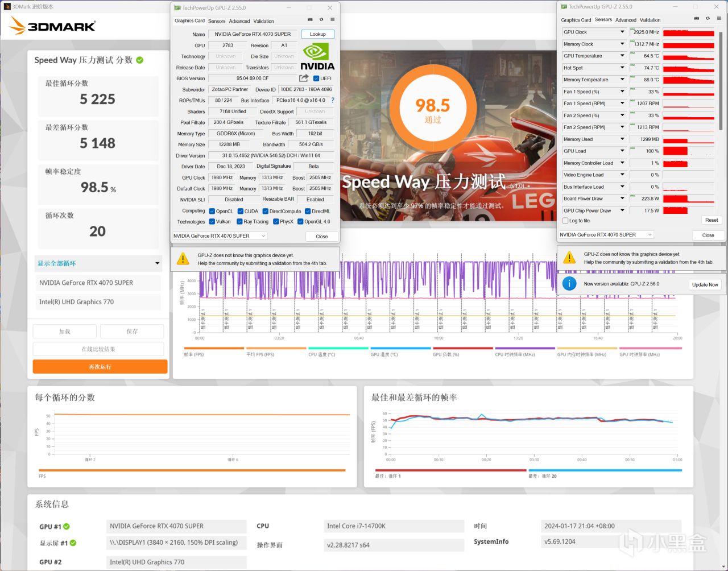Toggle the OpenCL checkbox
This screenshot has width=728, height=571.
click(212, 211)
